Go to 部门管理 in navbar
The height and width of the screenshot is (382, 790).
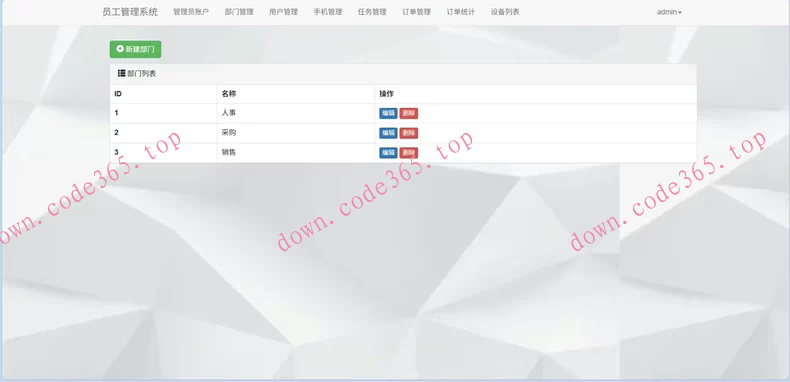coord(239,12)
